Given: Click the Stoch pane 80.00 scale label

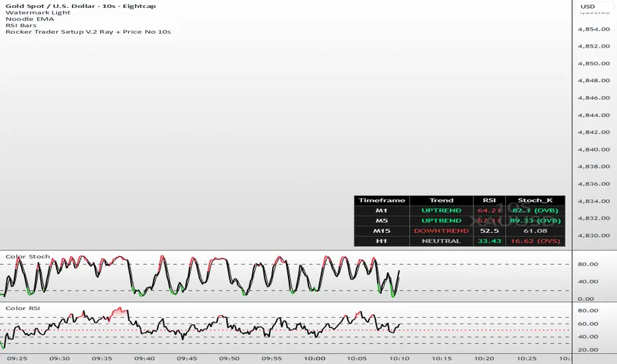Looking at the screenshot, I should click(588, 264).
